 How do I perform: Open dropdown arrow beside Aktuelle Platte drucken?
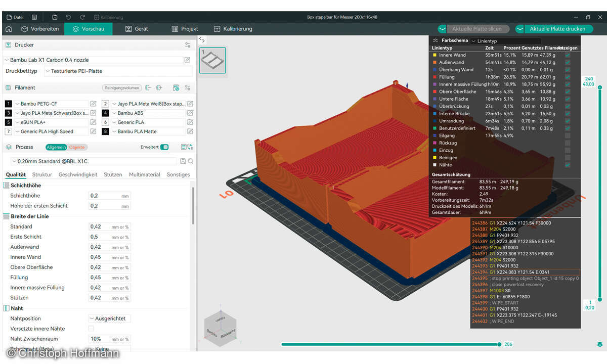[x=520, y=29]
